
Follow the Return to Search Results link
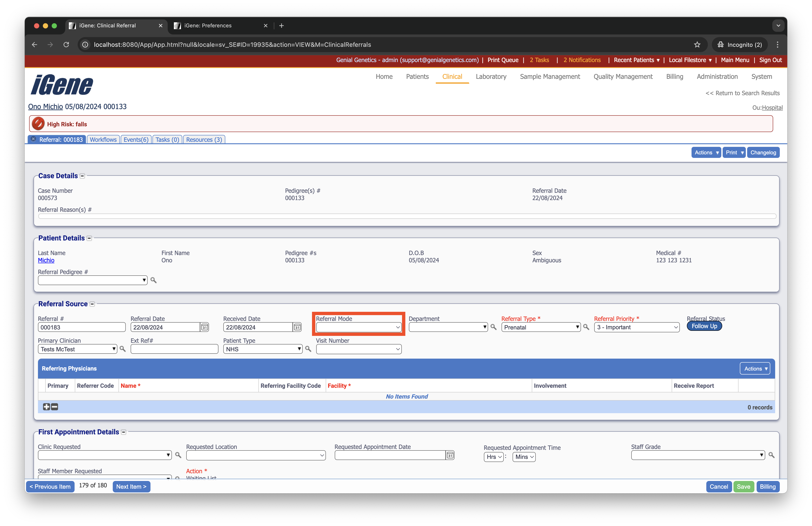point(742,93)
